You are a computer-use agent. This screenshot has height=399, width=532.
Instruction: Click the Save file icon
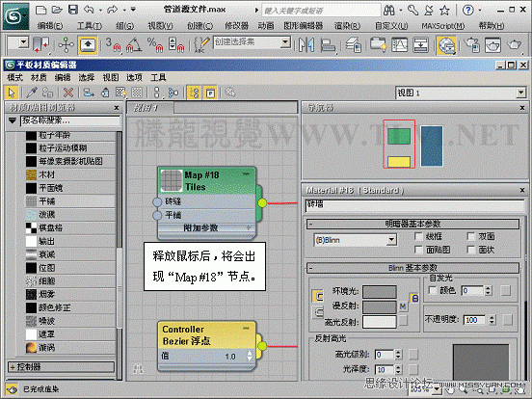(x=73, y=10)
